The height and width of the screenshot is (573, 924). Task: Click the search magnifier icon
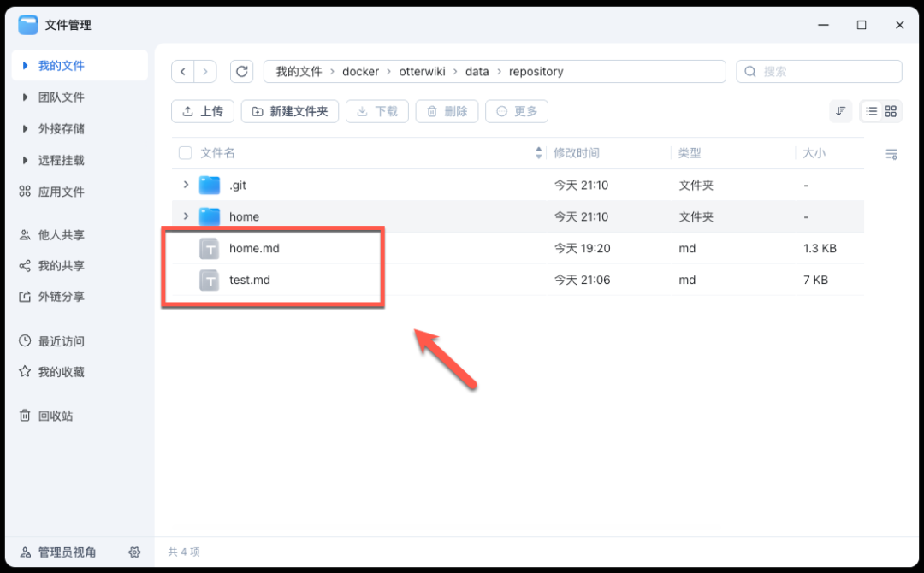tap(750, 72)
